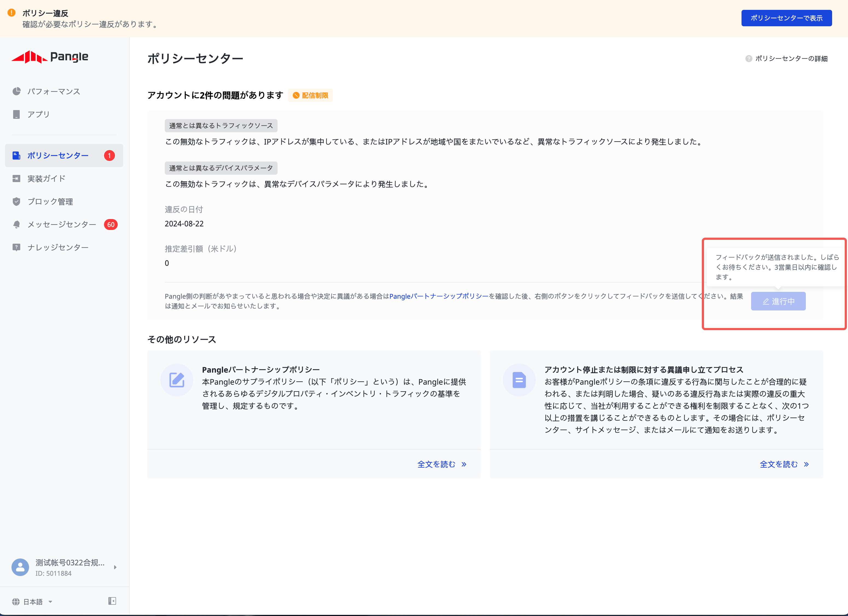848x616 pixels.
Task: Click the ポリシー違反 banner title
Action: click(x=45, y=13)
